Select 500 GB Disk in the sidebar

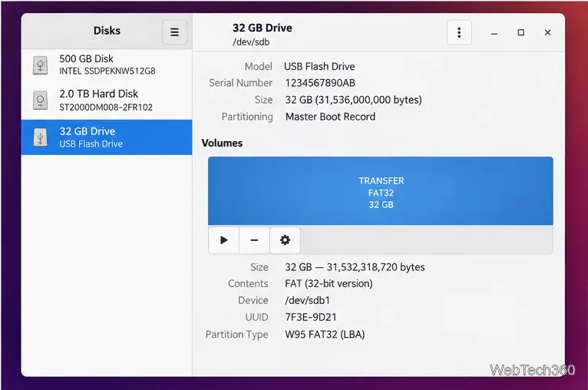point(107,65)
